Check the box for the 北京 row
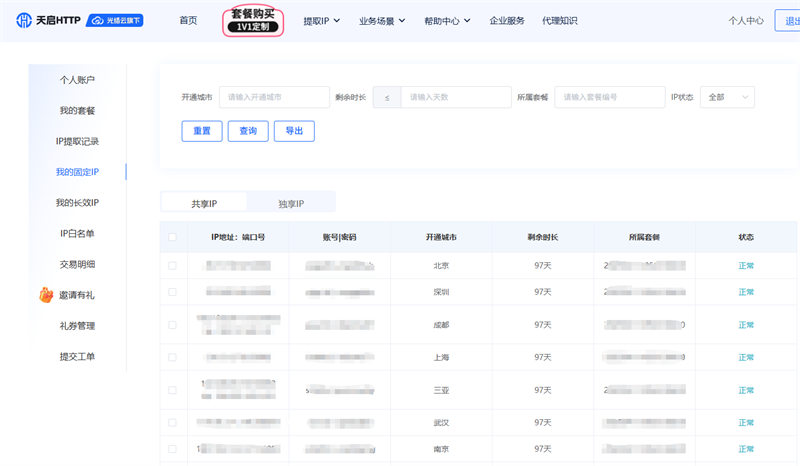Screen dimensions: 800x466 (x=173, y=266)
